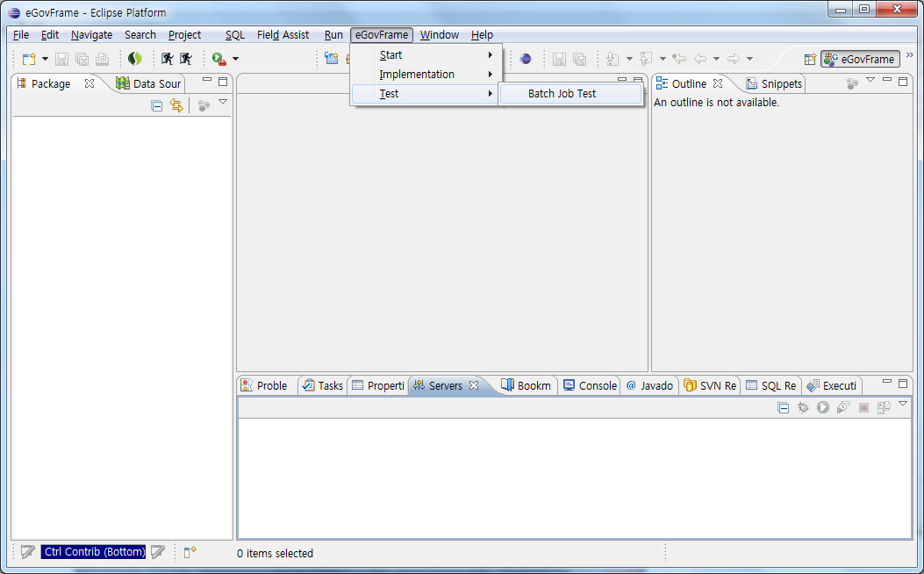
Task: Click Collapse All in Package Explorer
Action: point(157,105)
